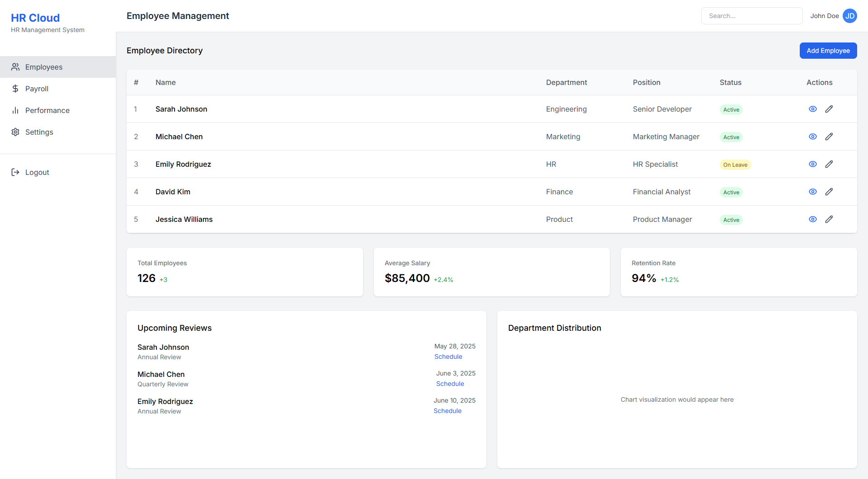Go to the Payroll section
Image resolution: width=868 pixels, height=479 pixels.
[x=58, y=89]
